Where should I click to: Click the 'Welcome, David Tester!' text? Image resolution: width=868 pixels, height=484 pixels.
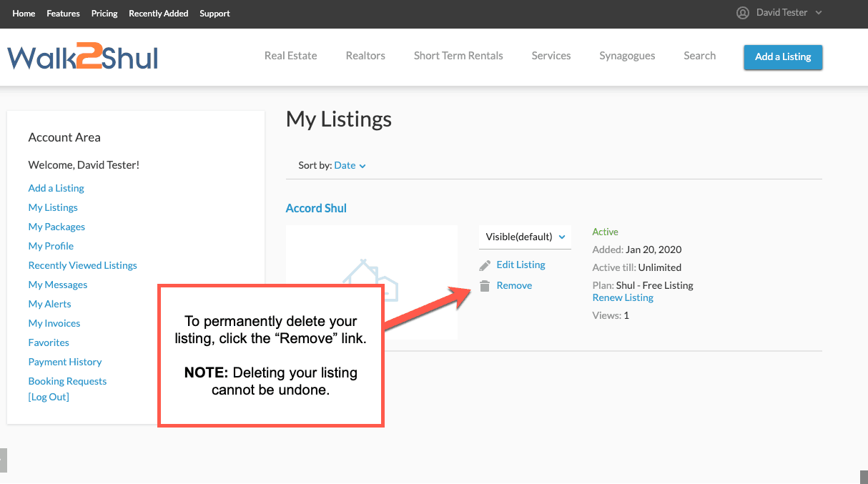click(84, 165)
